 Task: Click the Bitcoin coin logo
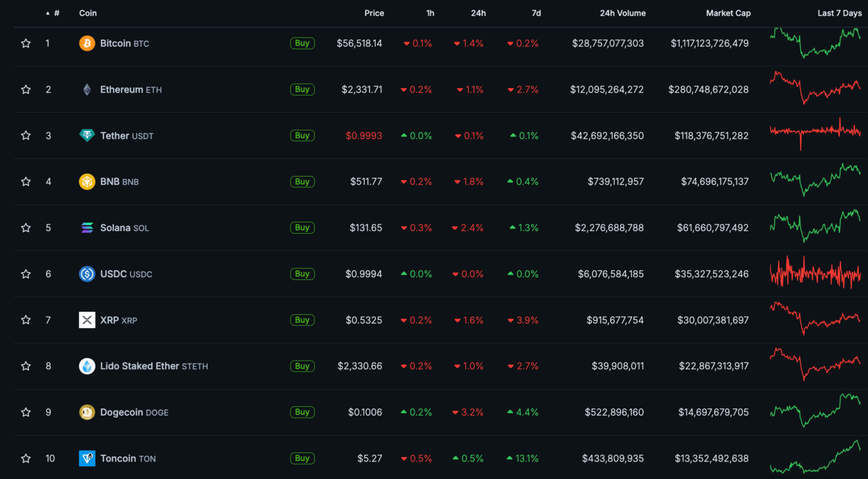[87, 43]
